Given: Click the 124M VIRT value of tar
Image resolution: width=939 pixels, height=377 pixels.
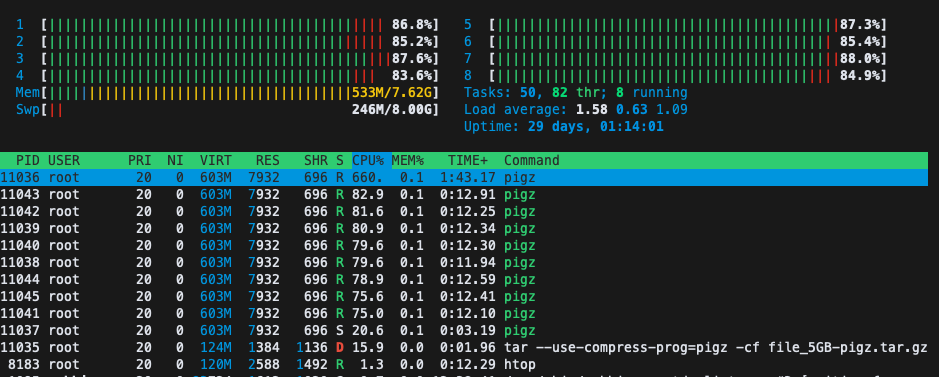Looking at the screenshot, I should [x=216, y=347].
